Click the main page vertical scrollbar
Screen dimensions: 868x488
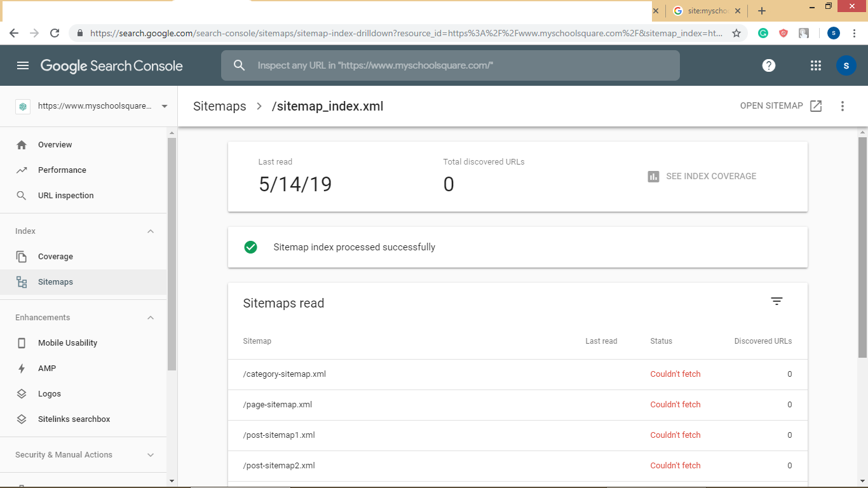862,247
